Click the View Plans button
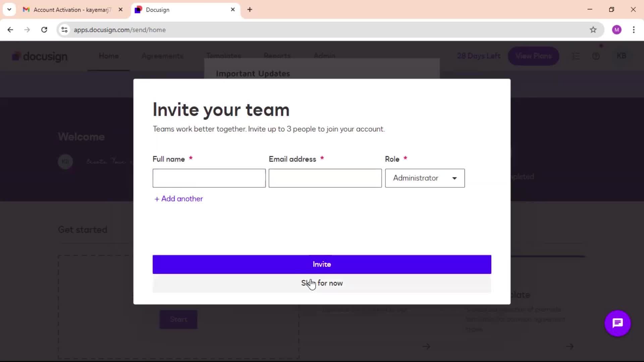Viewport: 644px width, 362px height. (x=533, y=56)
